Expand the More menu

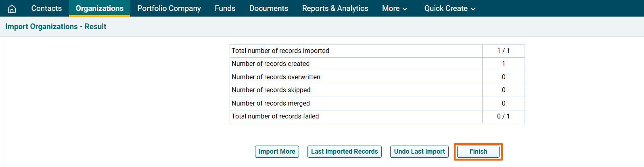[x=394, y=8]
